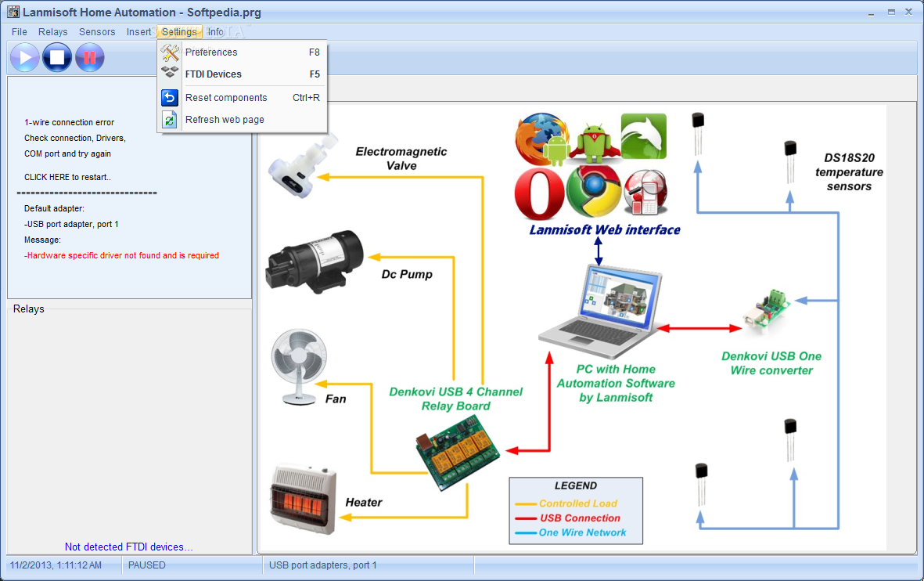Image resolution: width=924 pixels, height=581 pixels.
Task: Click date and time in status bar
Action: (56, 565)
